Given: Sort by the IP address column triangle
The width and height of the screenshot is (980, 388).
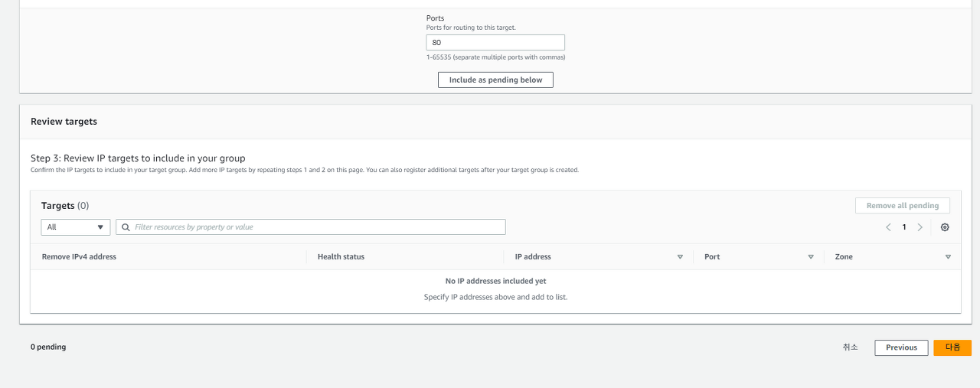Looking at the screenshot, I should [x=680, y=257].
